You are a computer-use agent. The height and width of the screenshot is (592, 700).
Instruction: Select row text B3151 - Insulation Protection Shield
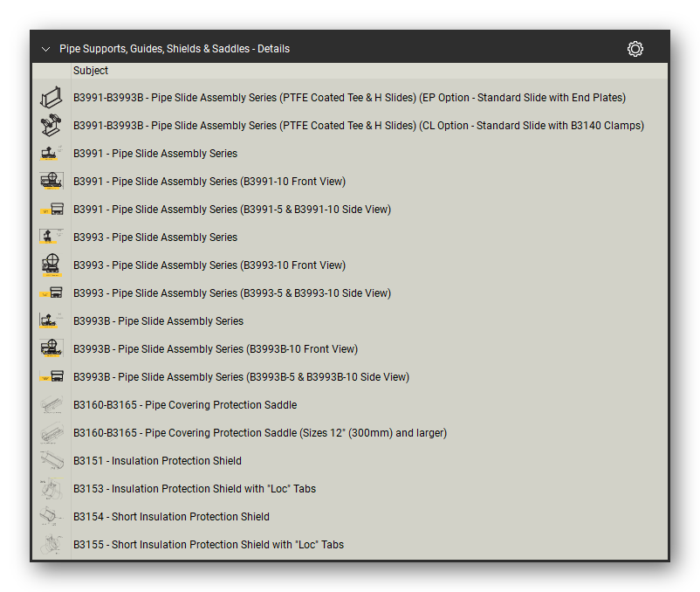pos(158,461)
